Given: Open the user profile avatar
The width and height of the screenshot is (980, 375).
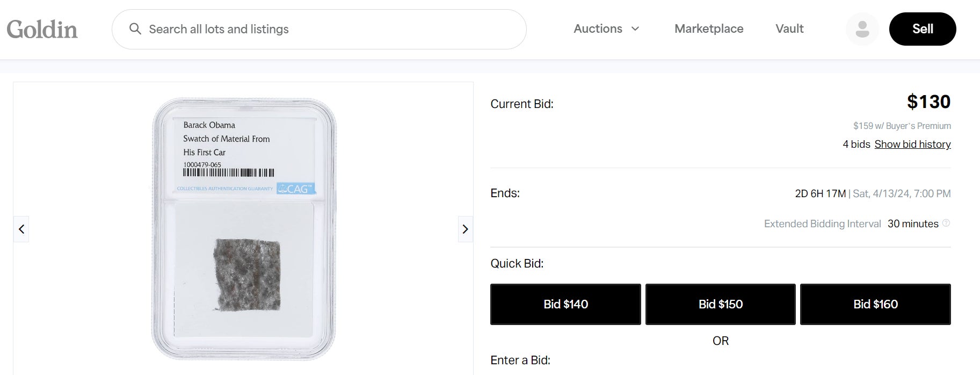Looking at the screenshot, I should pos(862,29).
